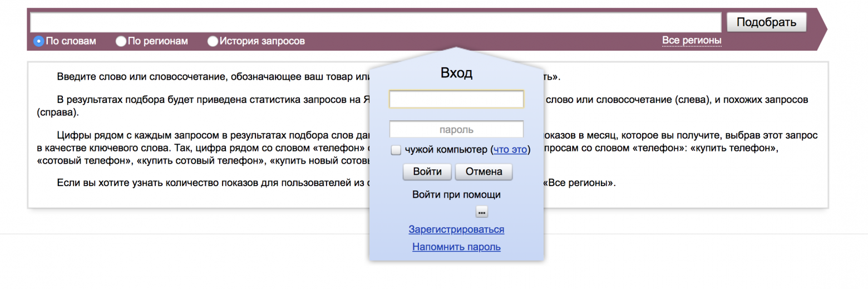The width and height of the screenshot is (868, 289).
Task: Click the Войти login button
Action: point(427,172)
